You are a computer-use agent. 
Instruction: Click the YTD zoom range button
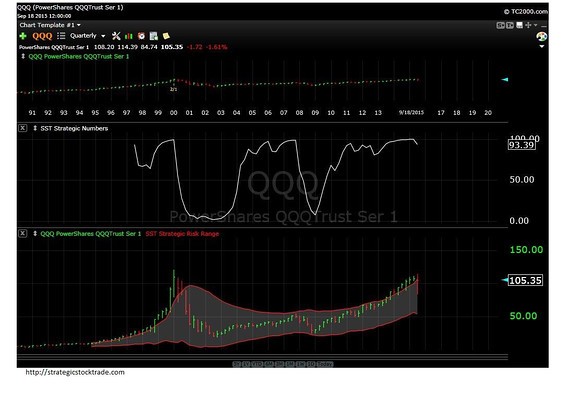(x=257, y=364)
